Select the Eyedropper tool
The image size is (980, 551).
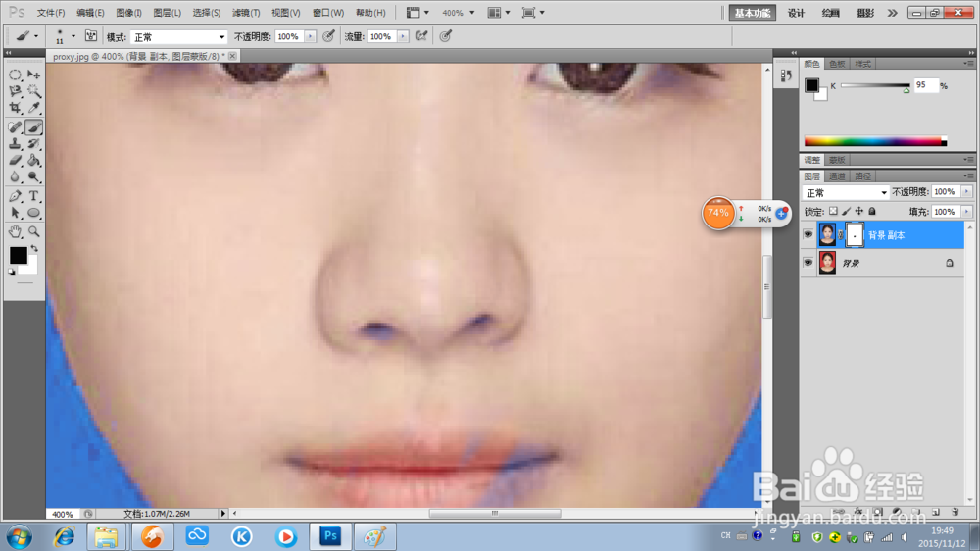point(33,108)
